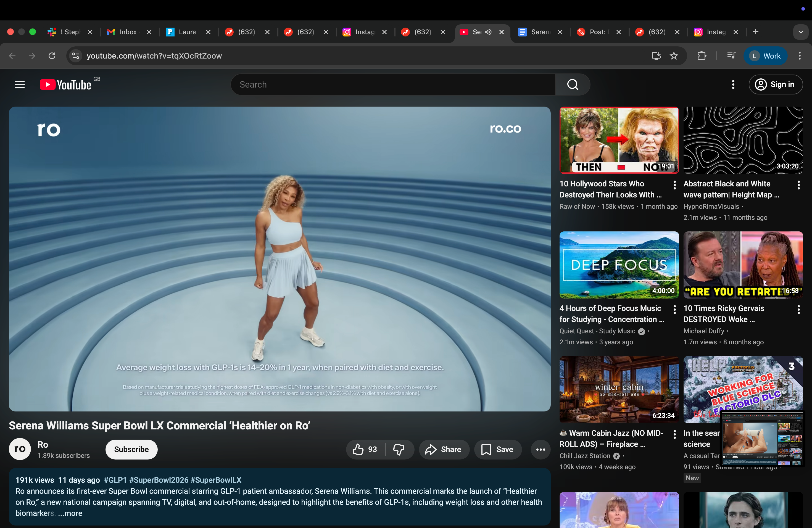The image size is (812, 528).
Task: Open Quiet Quest - Study Music channel
Action: [x=597, y=331]
